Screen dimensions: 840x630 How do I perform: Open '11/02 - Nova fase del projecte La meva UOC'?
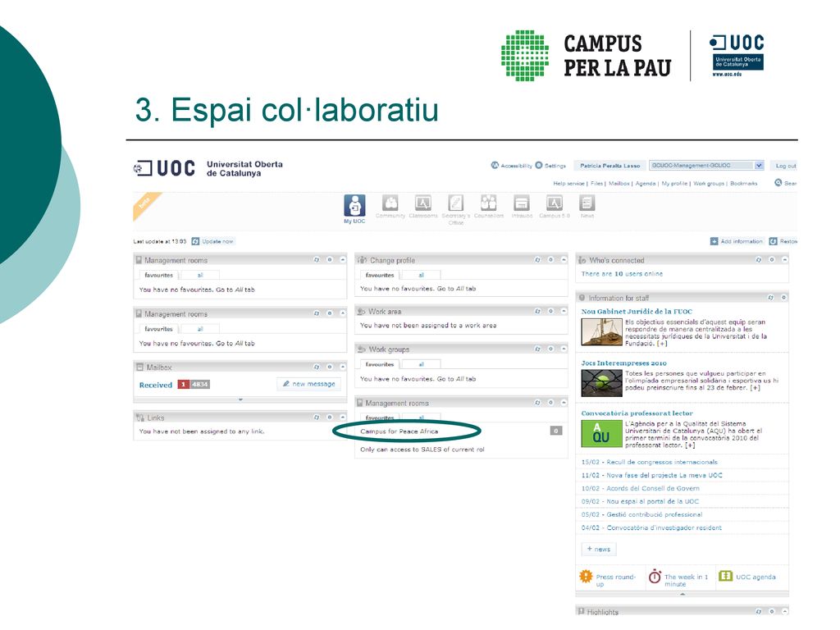point(652,475)
